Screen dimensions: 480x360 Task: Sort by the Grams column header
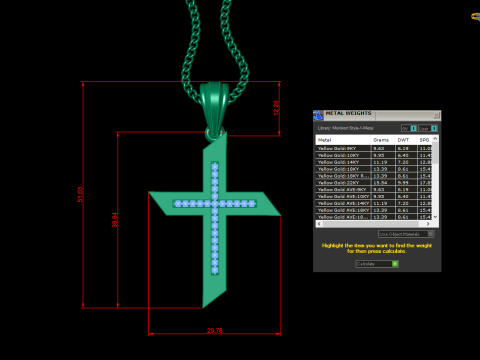[383, 140]
